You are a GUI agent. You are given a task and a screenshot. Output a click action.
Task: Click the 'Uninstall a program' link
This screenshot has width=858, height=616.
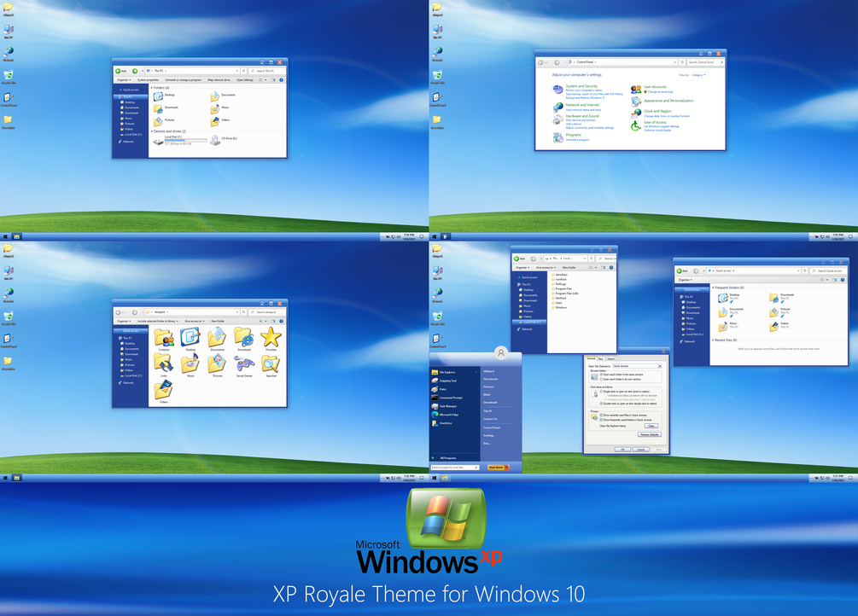577,140
